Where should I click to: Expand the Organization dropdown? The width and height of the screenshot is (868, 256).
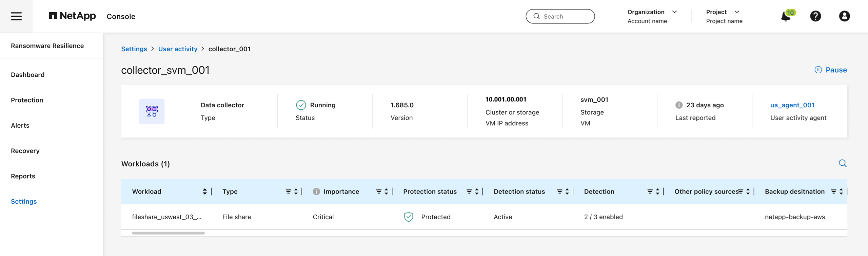click(674, 12)
